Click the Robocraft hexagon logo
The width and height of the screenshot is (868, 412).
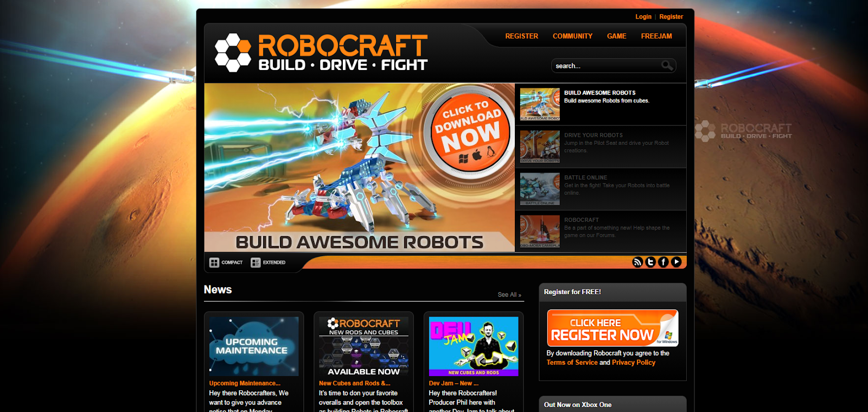233,53
